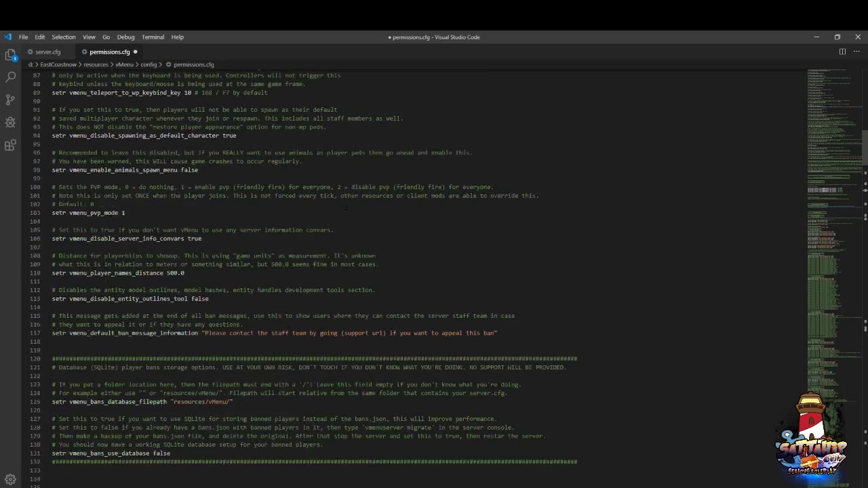Image resolution: width=868 pixels, height=488 pixels.
Task: Open the Source Control view icon
Action: point(10,100)
